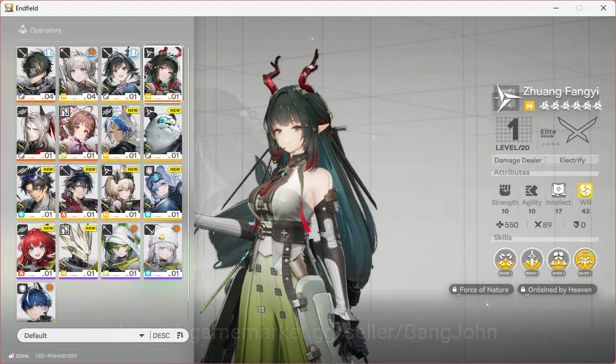The width and height of the screenshot is (616, 364).
Task: Toggle the DESC sort order button
Action: pos(161,335)
